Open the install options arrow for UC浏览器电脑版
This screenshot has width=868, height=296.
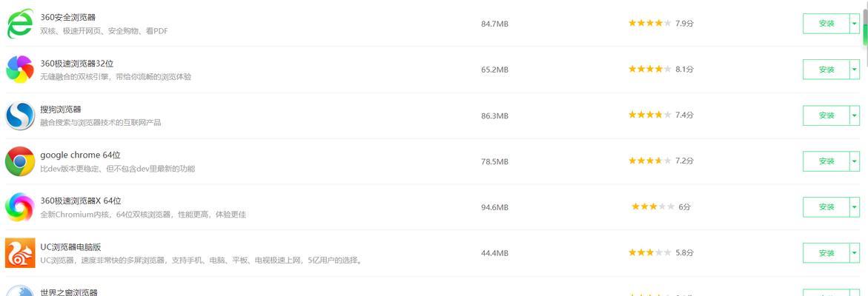[x=855, y=253]
